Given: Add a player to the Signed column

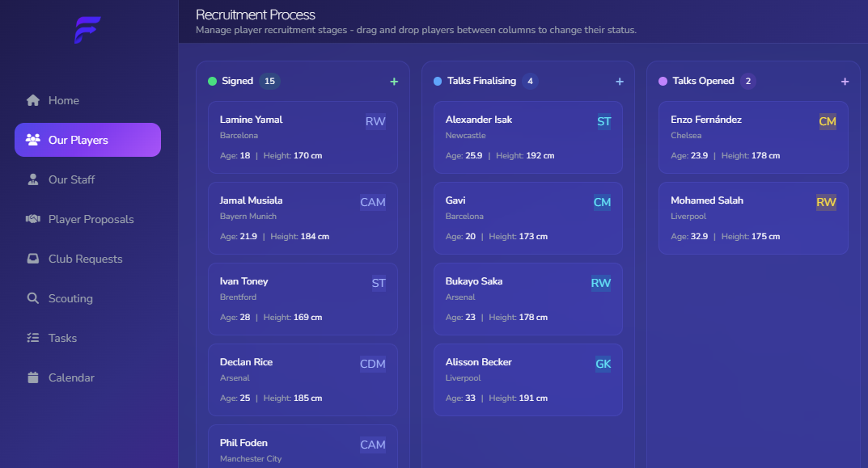Looking at the screenshot, I should tap(394, 81).
